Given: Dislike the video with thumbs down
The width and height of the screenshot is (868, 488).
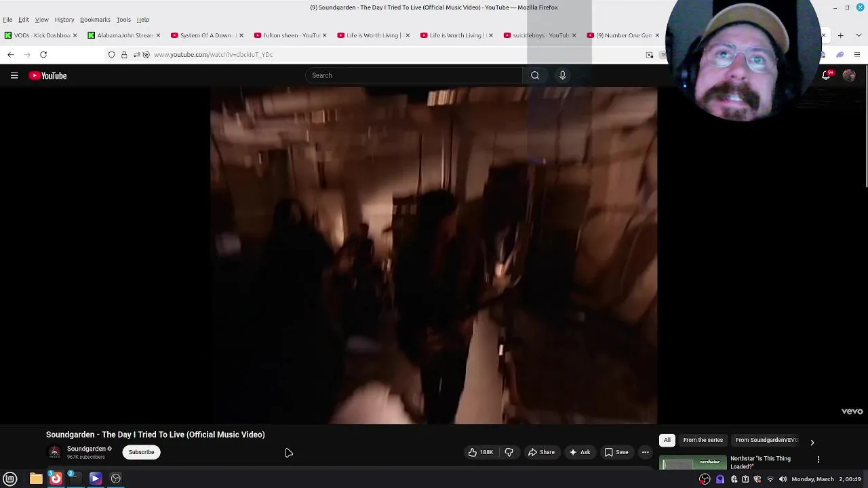Looking at the screenshot, I should coord(509,452).
